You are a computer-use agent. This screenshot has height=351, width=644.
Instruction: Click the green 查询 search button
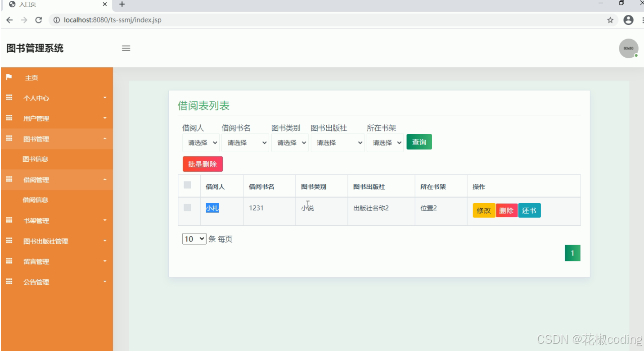[419, 141]
